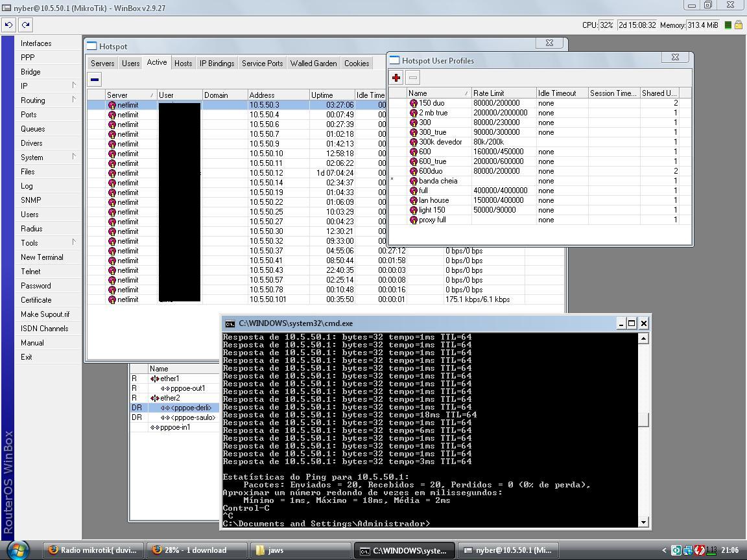Open the jaws folder taskbar button
747x560 pixels.
click(300, 550)
